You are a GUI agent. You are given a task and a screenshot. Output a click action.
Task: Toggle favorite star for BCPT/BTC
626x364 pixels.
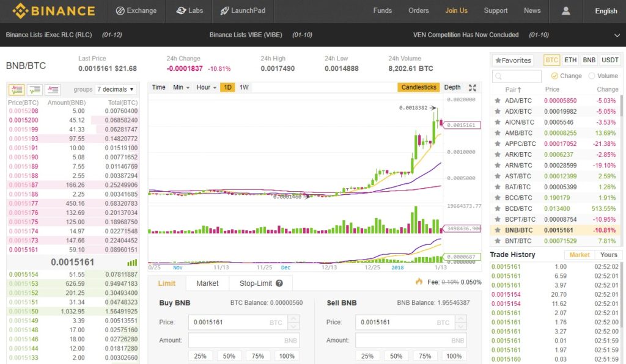[498, 219]
